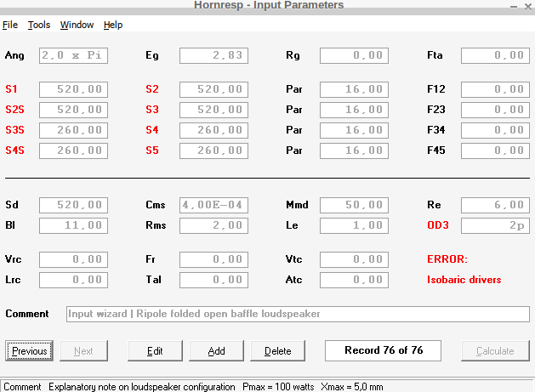Select the Atc input field
This screenshot has width=535, height=392.
coord(354,280)
